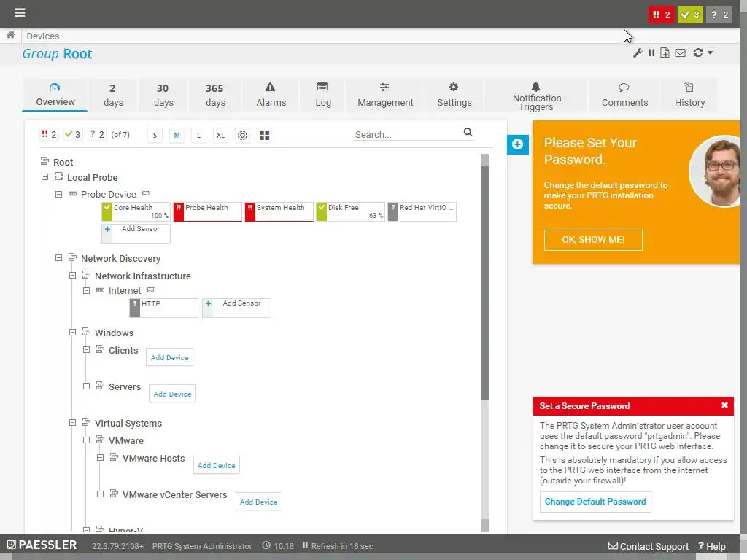Close the Set a Secure Password notice
Viewport: 747px width, 560px height.
[x=724, y=405]
